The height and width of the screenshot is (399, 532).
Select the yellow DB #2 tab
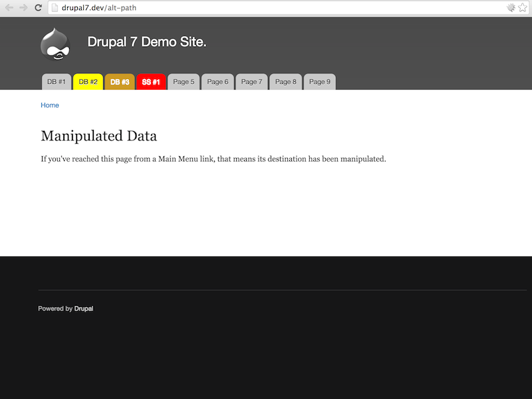[88, 81]
